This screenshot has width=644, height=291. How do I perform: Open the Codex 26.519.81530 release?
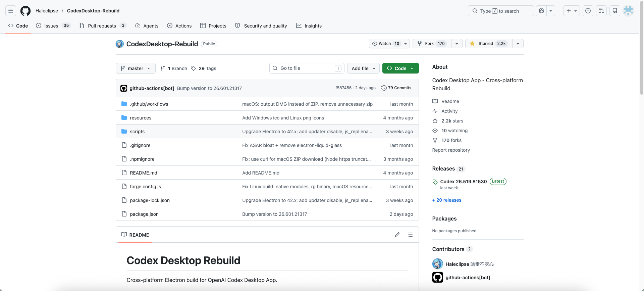tap(464, 182)
